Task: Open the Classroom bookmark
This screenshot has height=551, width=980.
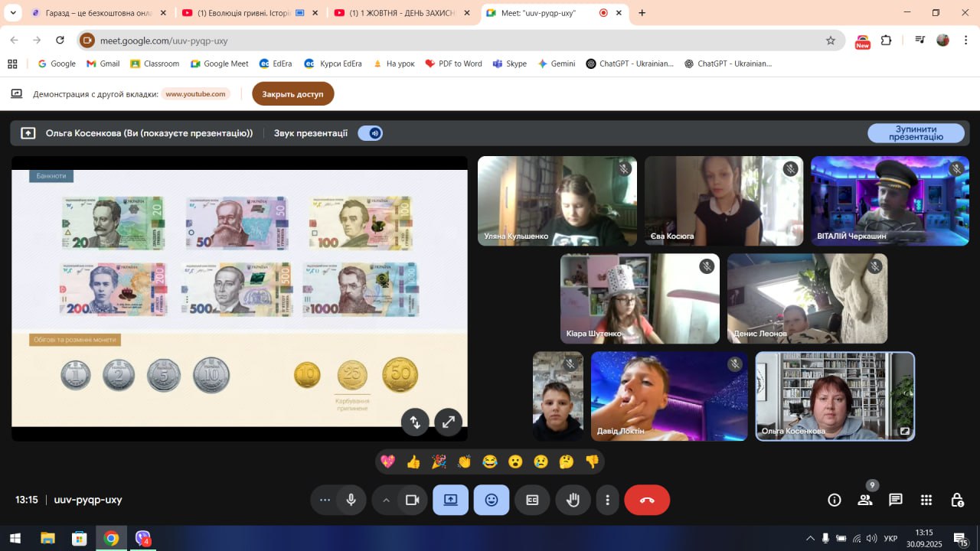Action: (x=155, y=64)
